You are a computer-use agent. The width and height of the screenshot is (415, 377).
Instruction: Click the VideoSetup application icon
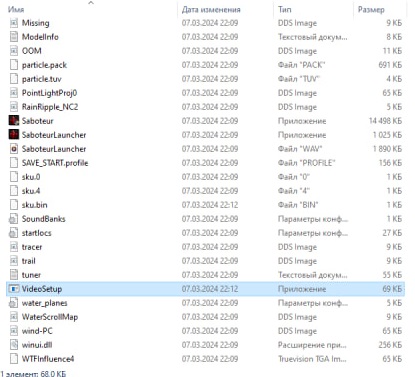pos(14,289)
